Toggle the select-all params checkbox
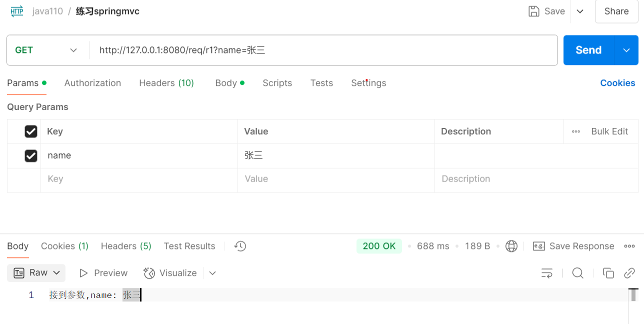 pyautogui.click(x=31, y=131)
